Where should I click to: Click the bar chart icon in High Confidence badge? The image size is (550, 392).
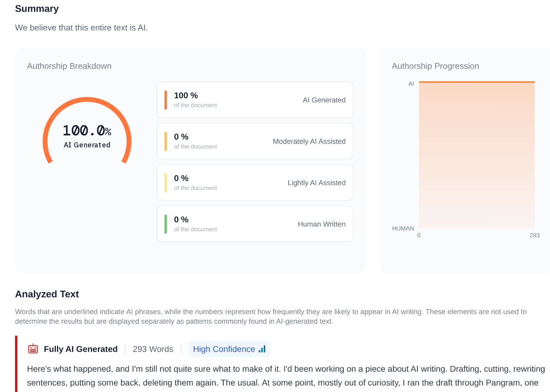[262, 349]
